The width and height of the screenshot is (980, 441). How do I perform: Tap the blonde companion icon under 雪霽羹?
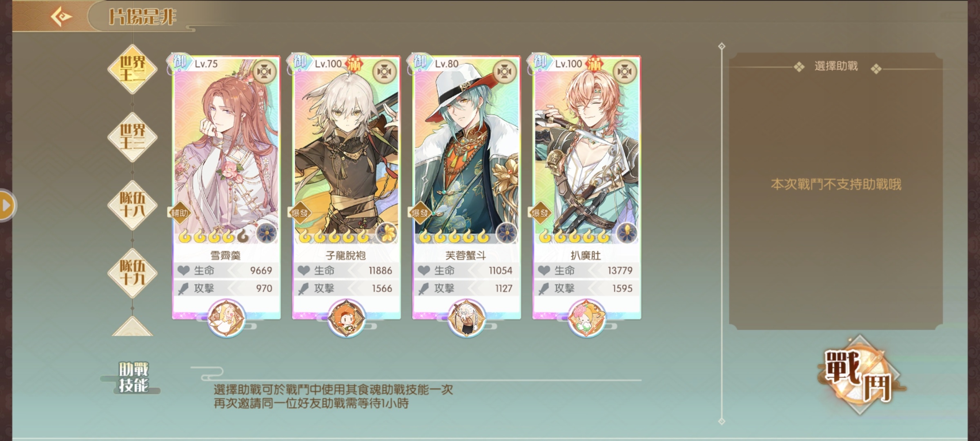pyautogui.click(x=227, y=318)
